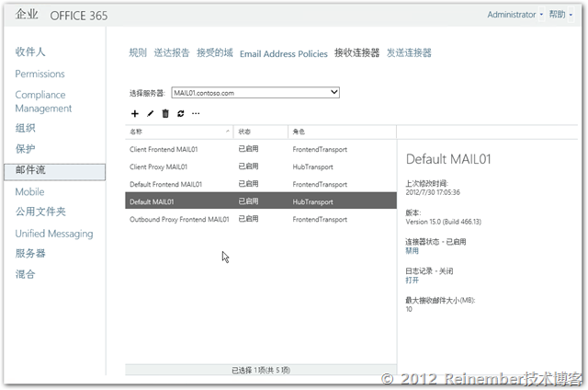The image size is (588, 390).
Task: Delete the selected connector with trash icon
Action: [165, 113]
